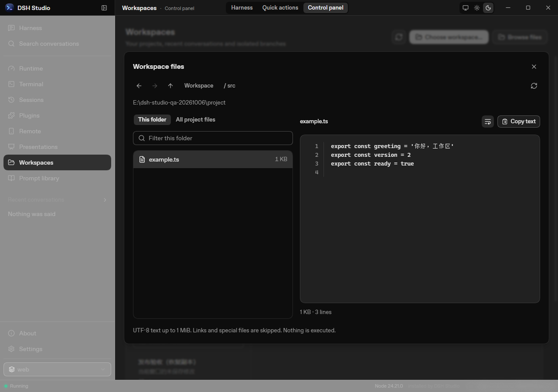Viewport: 558px width, 392px height.
Task: Open the Sessions page
Action: tap(57, 100)
